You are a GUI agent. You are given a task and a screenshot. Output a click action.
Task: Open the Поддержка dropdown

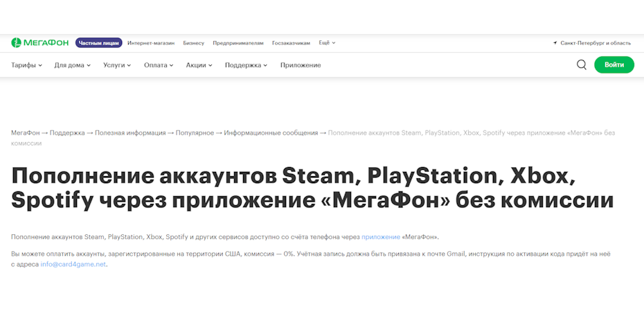(x=246, y=65)
